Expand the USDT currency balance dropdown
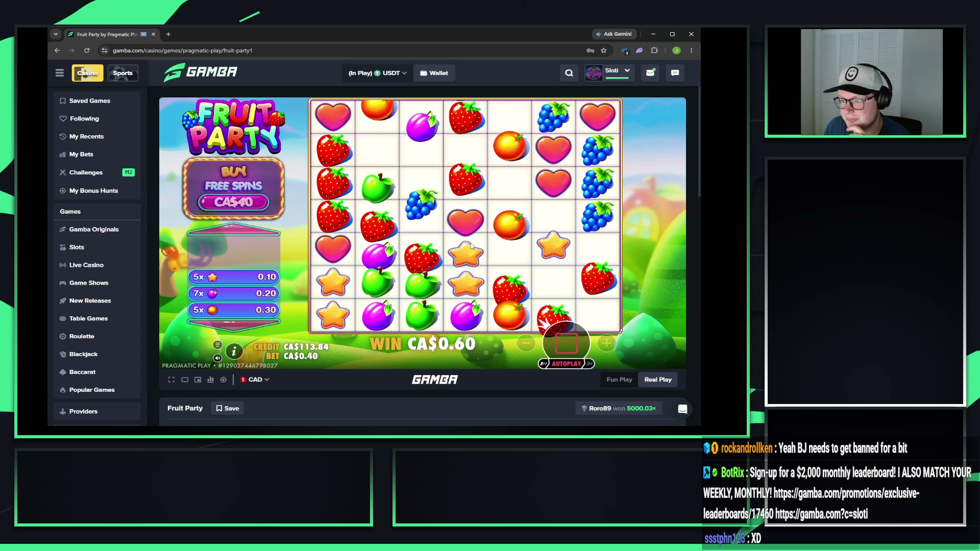This screenshot has width=980, height=551. click(x=377, y=73)
